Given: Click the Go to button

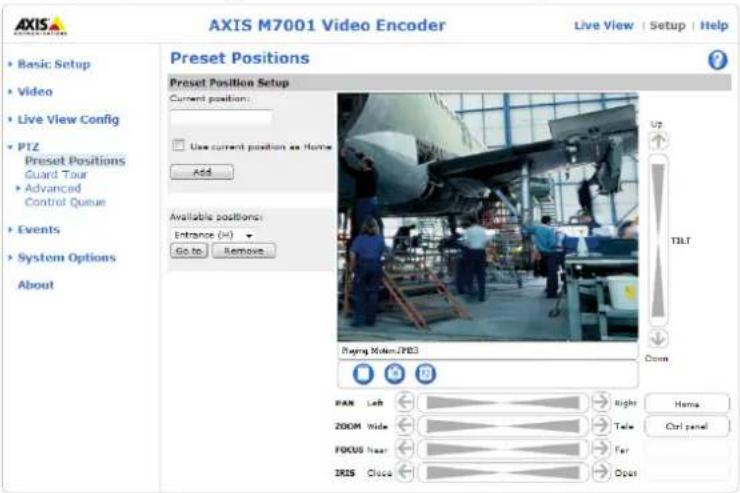Looking at the screenshot, I should click(189, 251).
